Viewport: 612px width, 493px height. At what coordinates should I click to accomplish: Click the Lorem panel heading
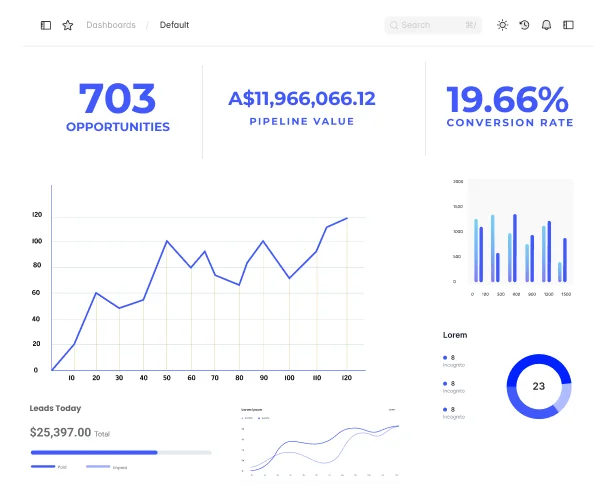coord(455,335)
